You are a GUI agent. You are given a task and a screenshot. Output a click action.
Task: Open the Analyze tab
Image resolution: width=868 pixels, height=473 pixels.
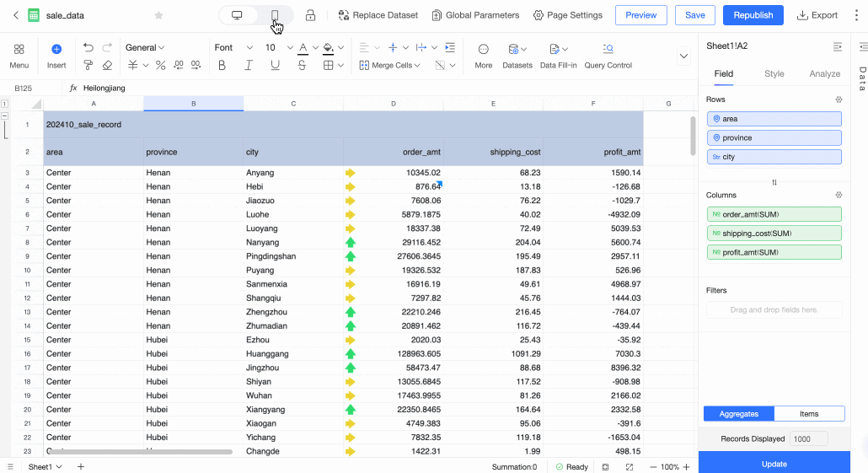[824, 73]
